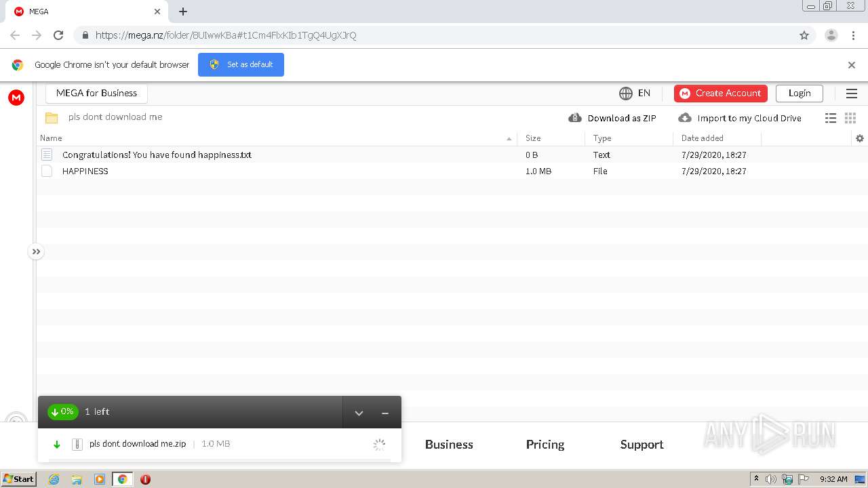Show hidden tray icons arrow
Image resolution: width=868 pixels, height=488 pixels.
click(756, 479)
